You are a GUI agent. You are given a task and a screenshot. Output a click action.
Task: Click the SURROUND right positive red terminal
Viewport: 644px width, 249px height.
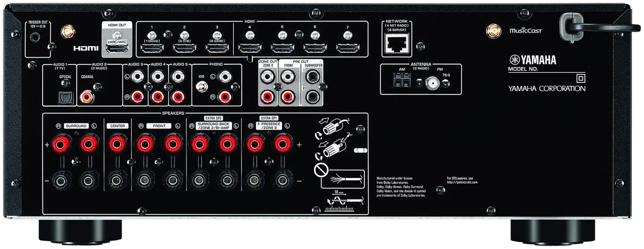coord(61,144)
